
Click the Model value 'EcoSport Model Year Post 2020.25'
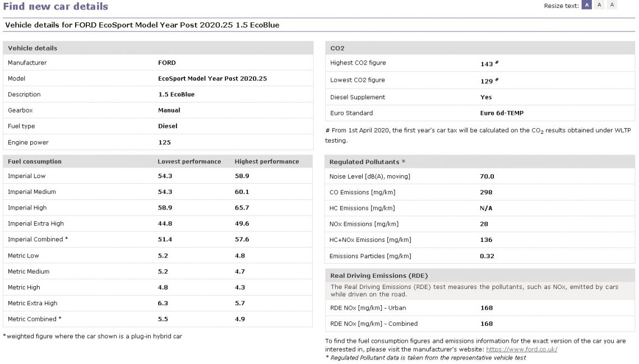click(212, 78)
